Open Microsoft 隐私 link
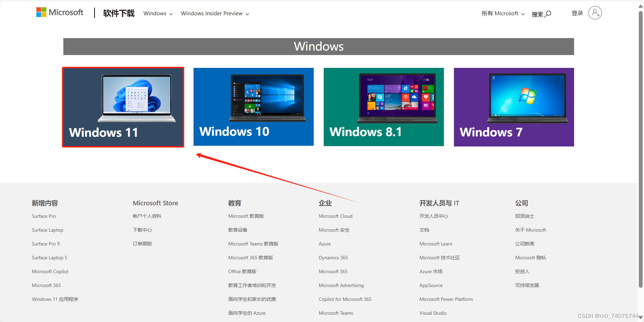This screenshot has height=322, width=644. click(x=530, y=258)
